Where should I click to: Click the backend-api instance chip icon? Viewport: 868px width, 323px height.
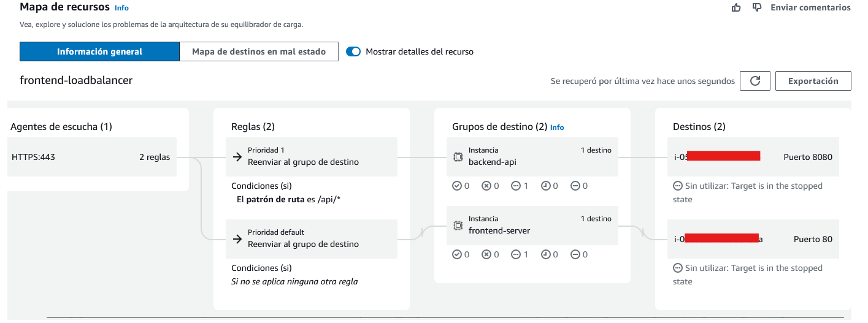(458, 157)
